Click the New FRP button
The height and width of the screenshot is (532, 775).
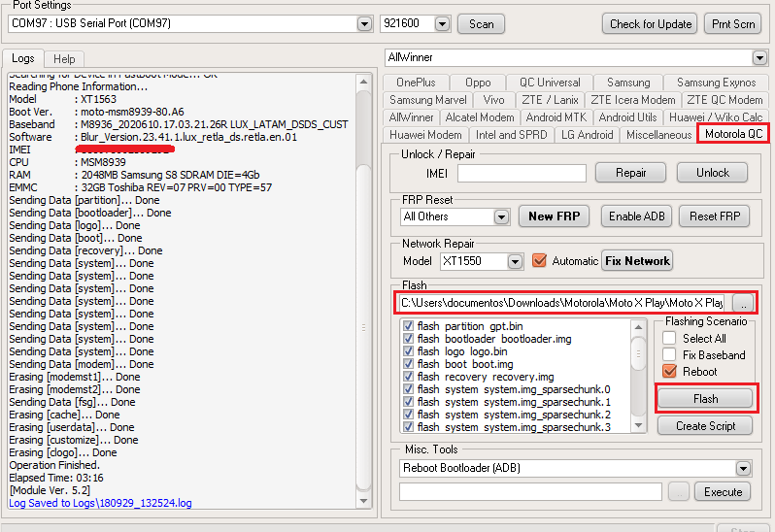555,216
